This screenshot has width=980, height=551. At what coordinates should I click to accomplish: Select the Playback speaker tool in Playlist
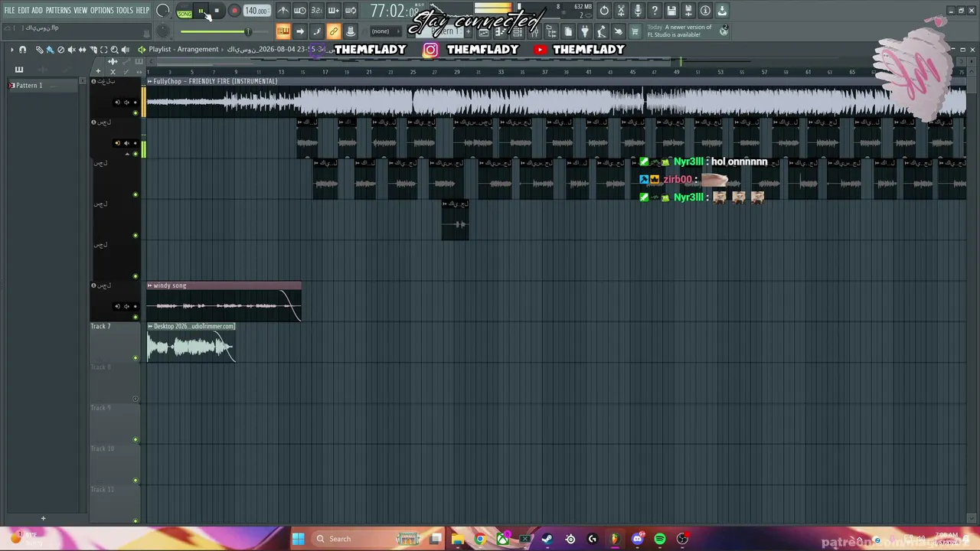126,50
